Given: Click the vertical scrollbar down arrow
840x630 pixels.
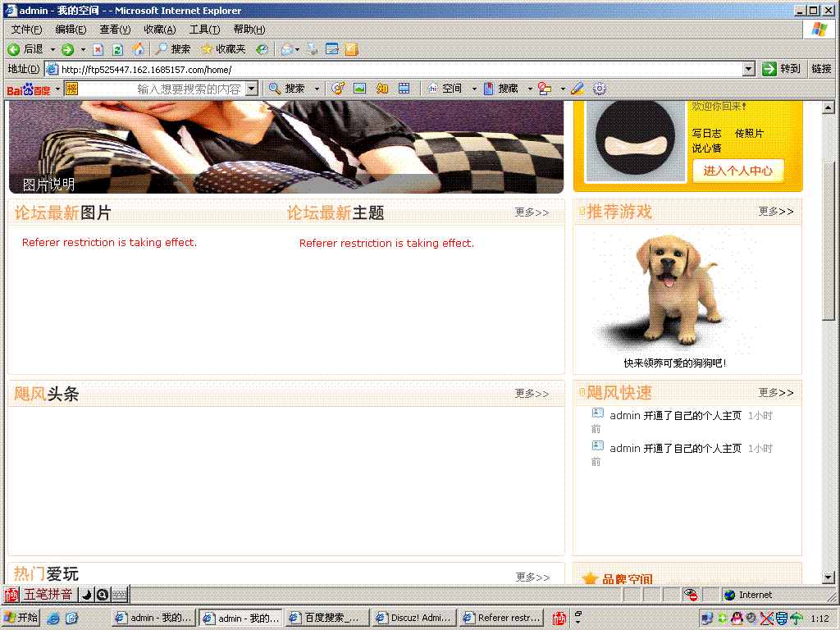Looking at the screenshot, I should pyautogui.click(x=829, y=578).
